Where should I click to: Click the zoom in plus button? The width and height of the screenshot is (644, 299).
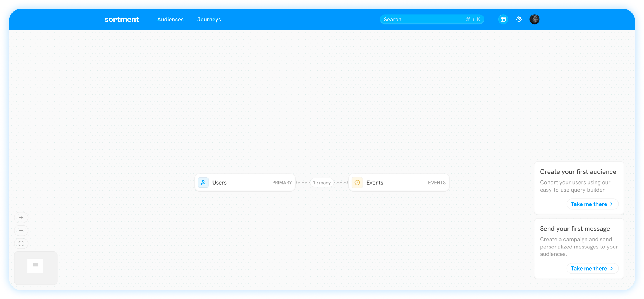click(x=21, y=217)
